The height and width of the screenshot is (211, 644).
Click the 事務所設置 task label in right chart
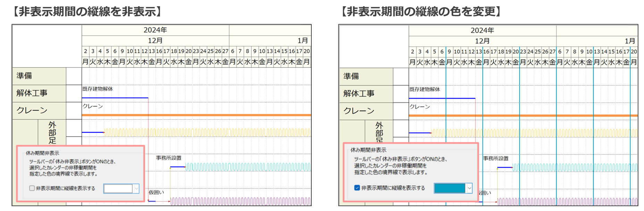click(496, 158)
